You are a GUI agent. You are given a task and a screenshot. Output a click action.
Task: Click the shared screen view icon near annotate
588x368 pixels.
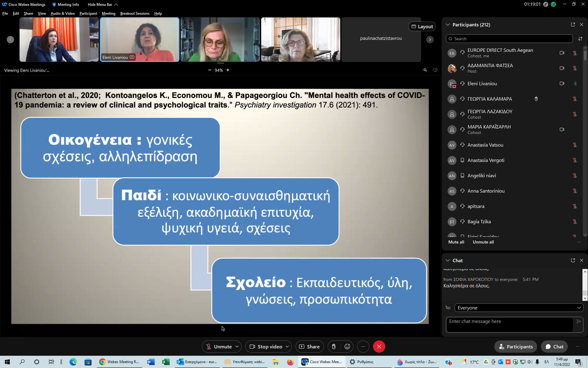coord(435,70)
